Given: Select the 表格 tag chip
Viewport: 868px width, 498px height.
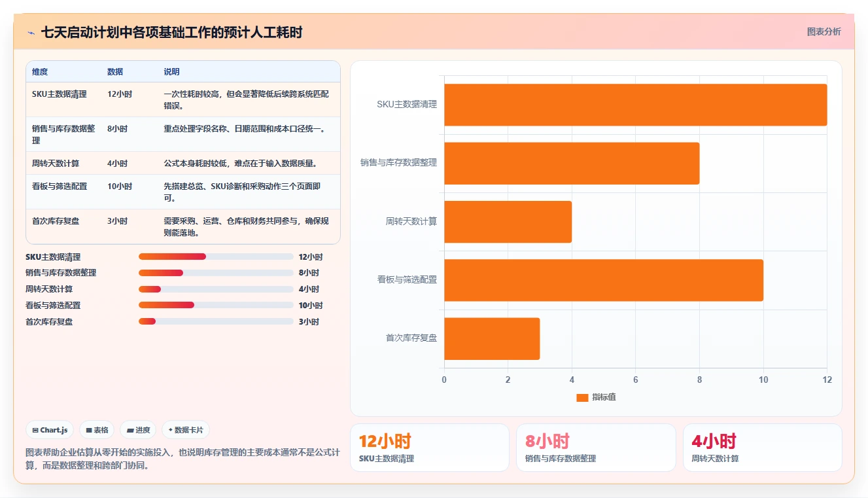Looking at the screenshot, I should 96,430.
